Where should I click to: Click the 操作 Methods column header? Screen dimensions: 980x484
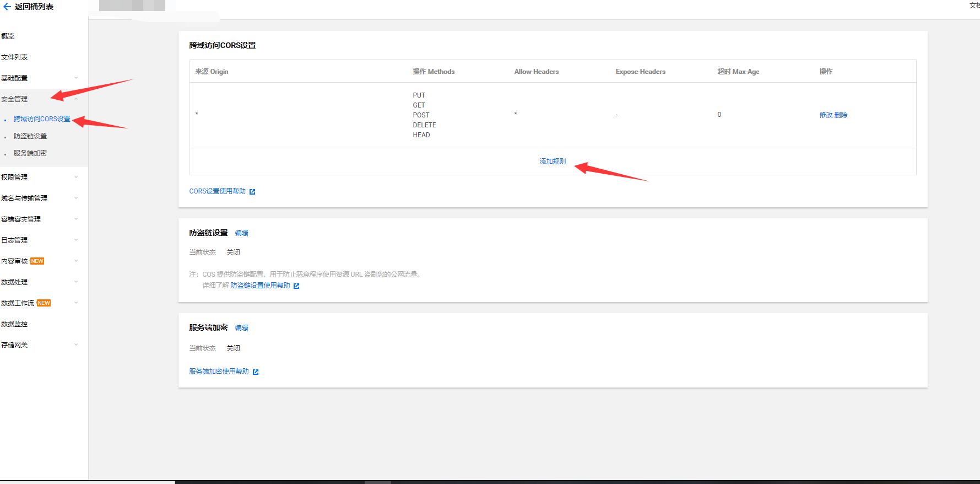(x=434, y=72)
